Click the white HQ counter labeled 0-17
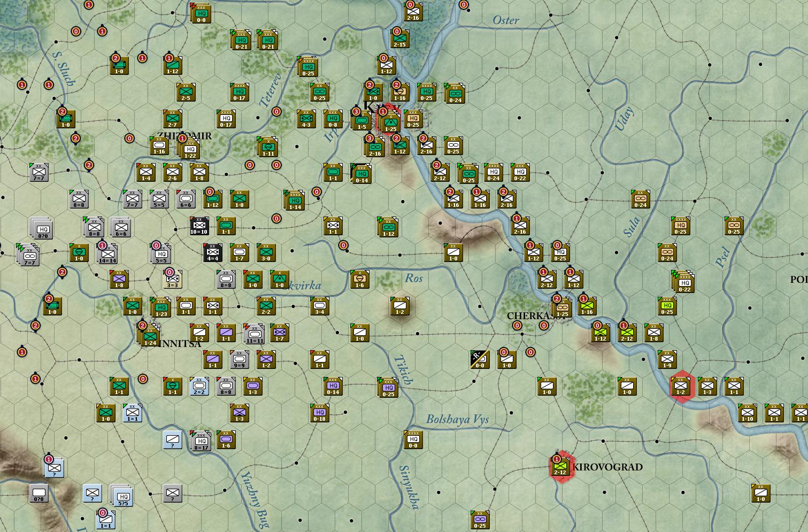808x532 pixels. pos(226,119)
